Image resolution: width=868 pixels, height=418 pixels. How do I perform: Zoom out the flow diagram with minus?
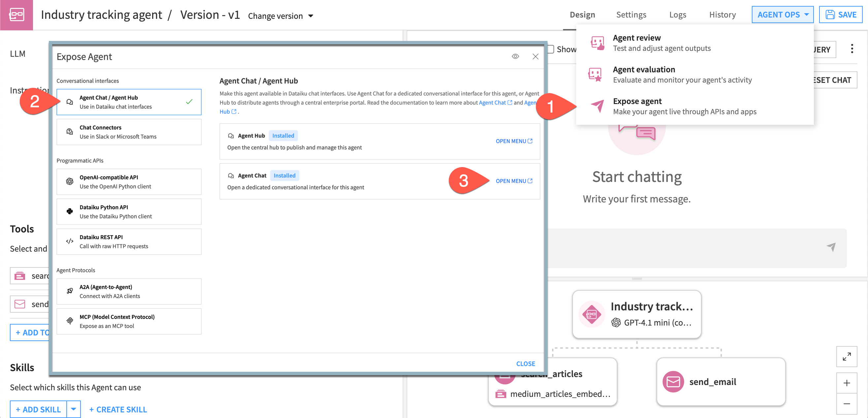[x=847, y=403]
